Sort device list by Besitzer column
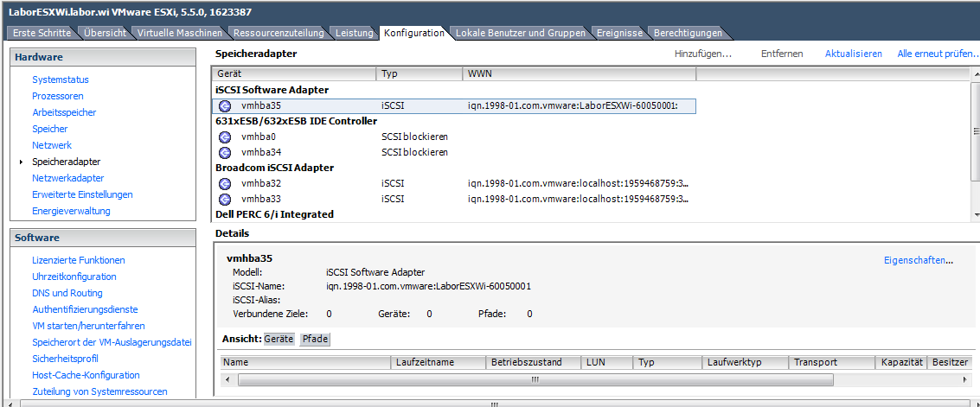980x407 pixels. click(x=951, y=362)
